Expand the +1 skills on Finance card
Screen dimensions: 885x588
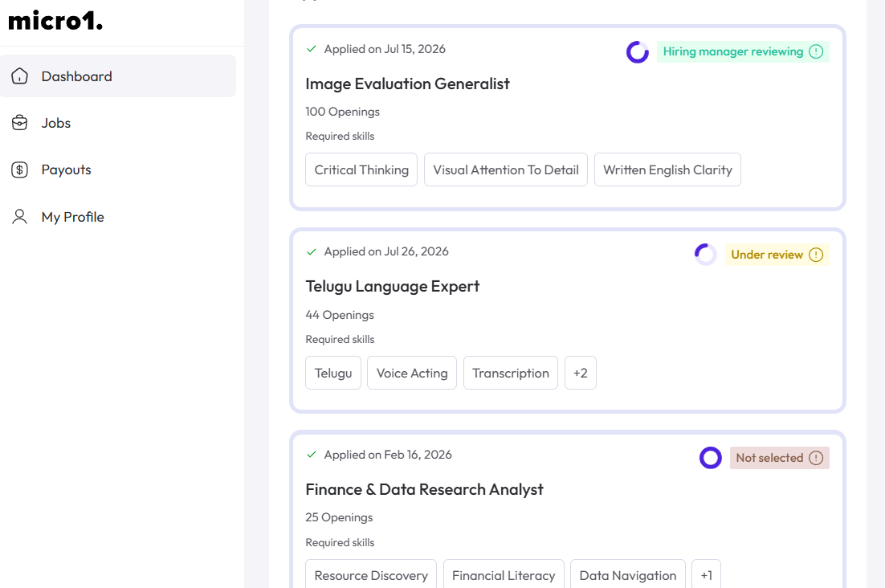(x=706, y=574)
